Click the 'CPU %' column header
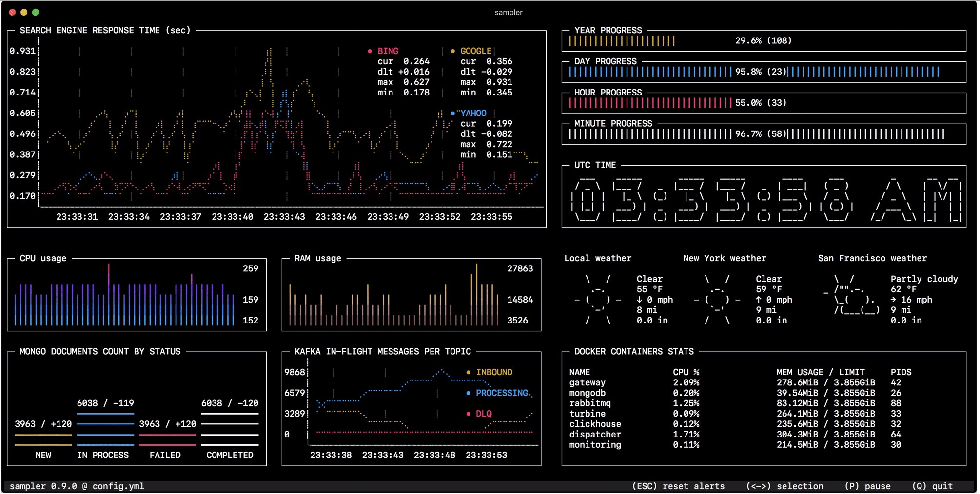 pyautogui.click(x=686, y=372)
